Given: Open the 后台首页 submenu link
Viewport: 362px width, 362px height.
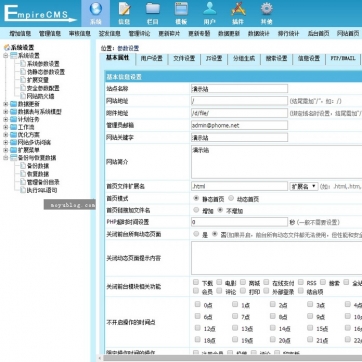Looking at the screenshot, I should coord(318,33).
